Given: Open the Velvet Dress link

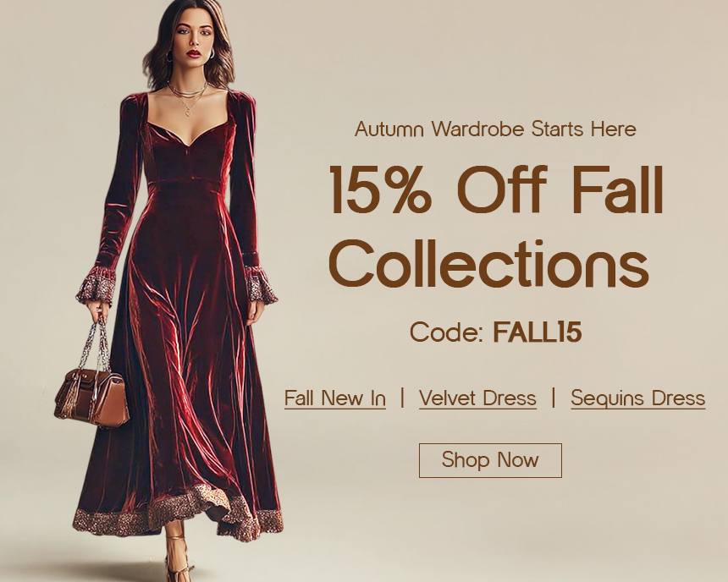Looking at the screenshot, I should (x=477, y=398).
